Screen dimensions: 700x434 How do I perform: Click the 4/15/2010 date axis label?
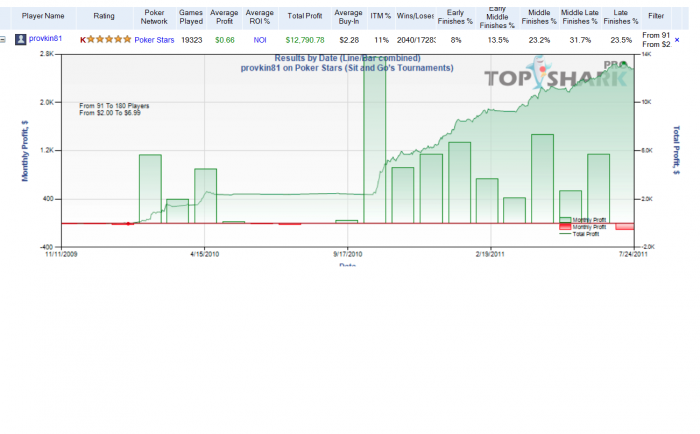pyautogui.click(x=204, y=254)
